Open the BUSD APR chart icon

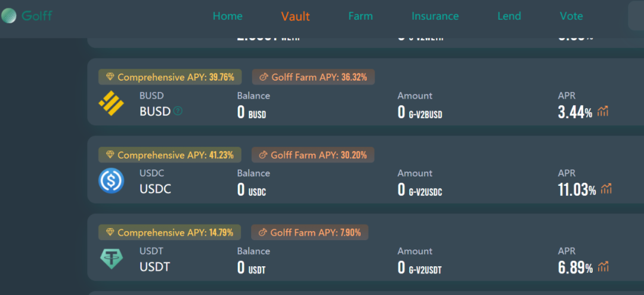603,111
